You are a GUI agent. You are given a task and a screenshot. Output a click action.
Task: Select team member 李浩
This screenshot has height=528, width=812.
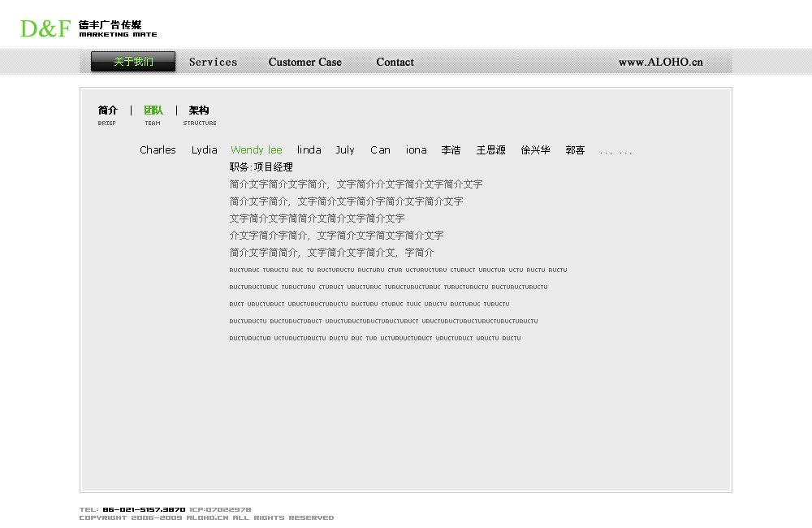point(451,149)
